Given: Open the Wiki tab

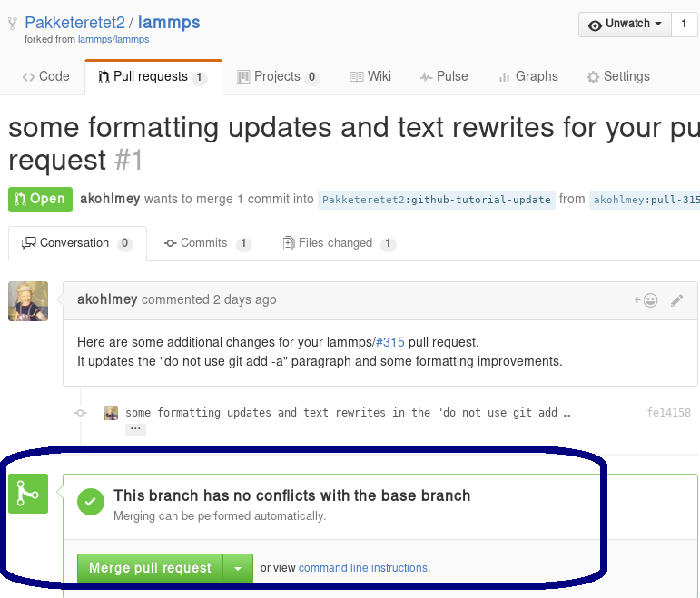Looking at the screenshot, I should (x=370, y=76).
